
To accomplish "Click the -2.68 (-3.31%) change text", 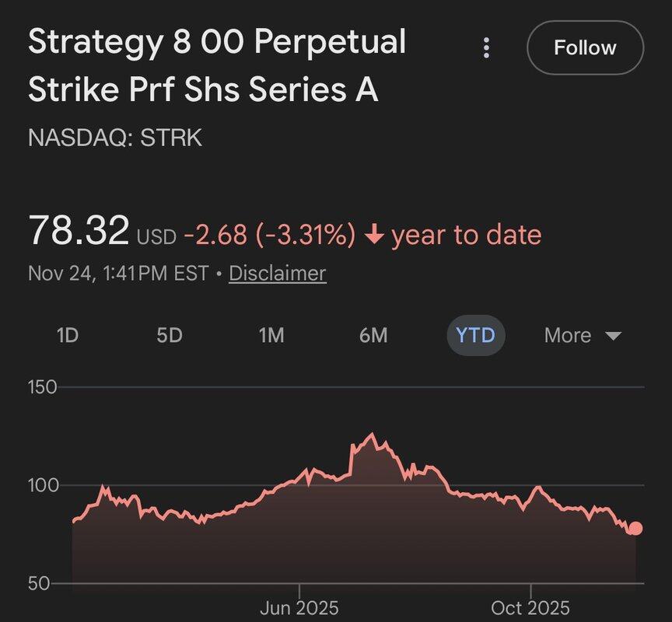I will coord(270,234).
